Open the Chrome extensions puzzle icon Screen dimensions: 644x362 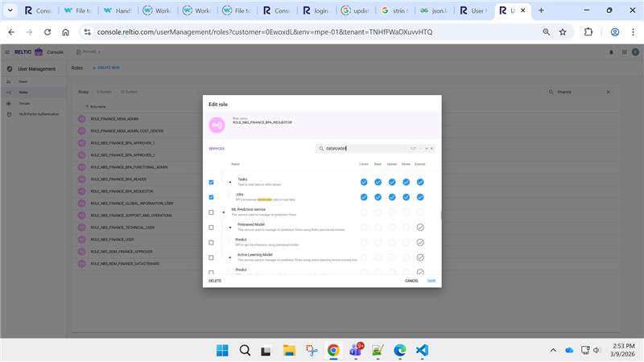588,32
